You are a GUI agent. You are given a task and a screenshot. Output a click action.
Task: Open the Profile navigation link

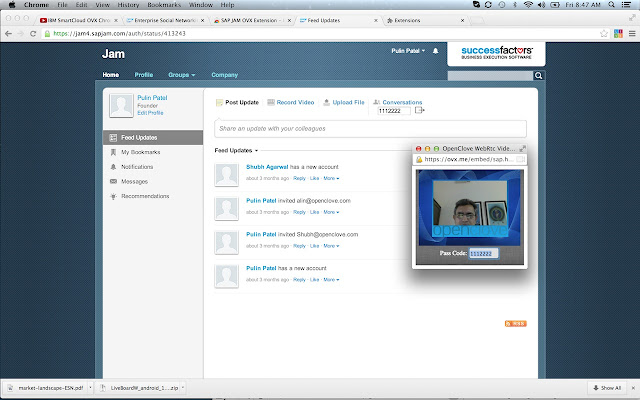pos(144,75)
